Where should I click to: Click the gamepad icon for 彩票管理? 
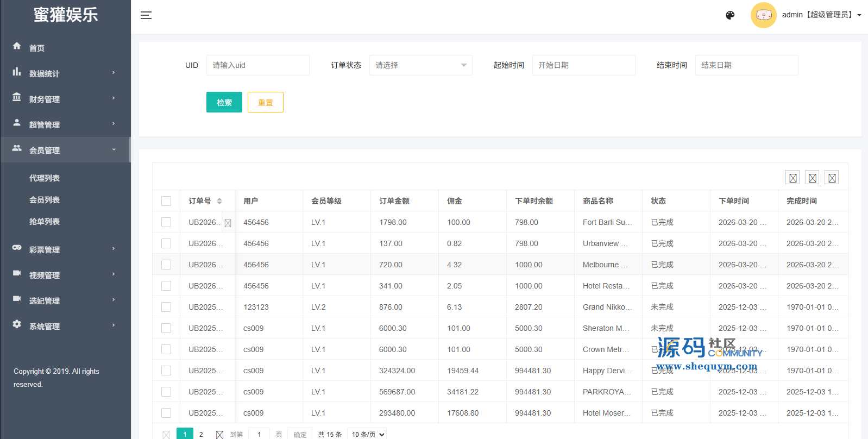click(x=17, y=248)
